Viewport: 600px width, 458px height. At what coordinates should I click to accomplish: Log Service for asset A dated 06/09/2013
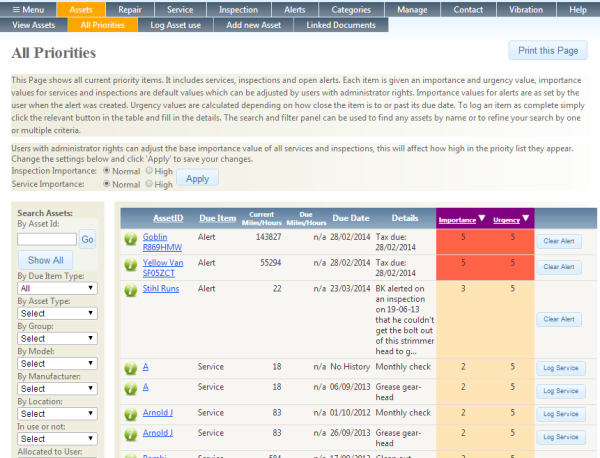tap(561, 391)
